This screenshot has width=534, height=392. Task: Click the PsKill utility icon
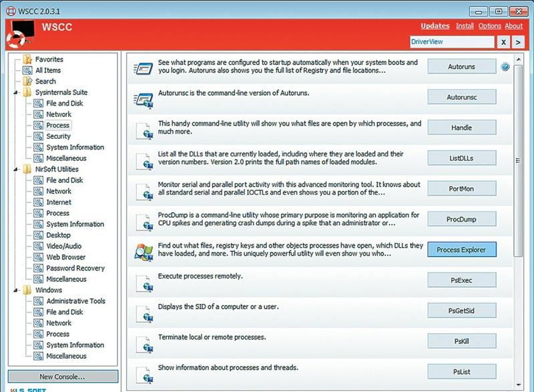tap(145, 343)
